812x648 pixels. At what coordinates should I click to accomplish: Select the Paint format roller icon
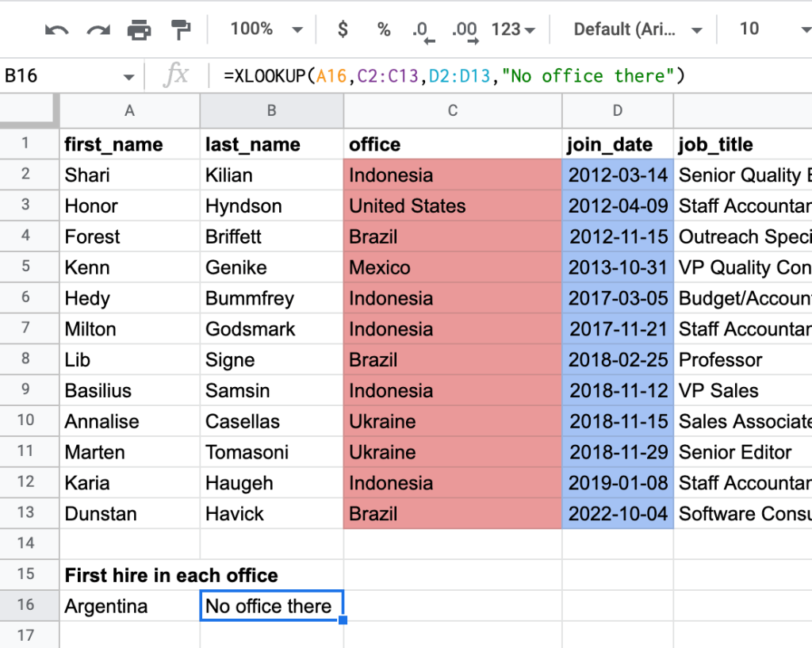pyautogui.click(x=181, y=30)
